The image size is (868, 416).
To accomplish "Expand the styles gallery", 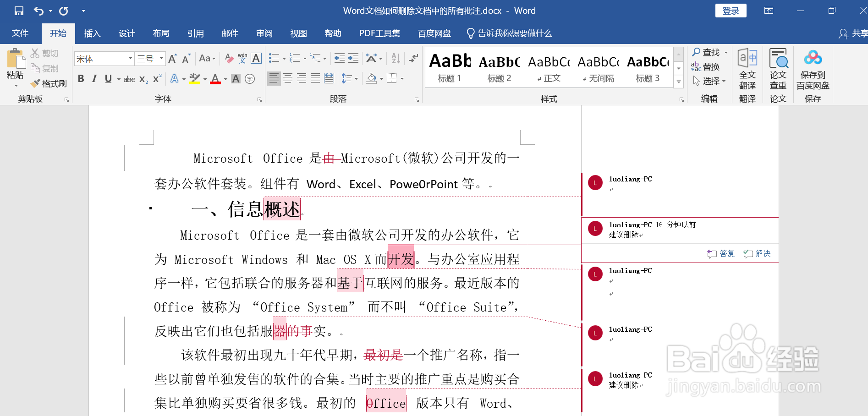I will pos(679,82).
